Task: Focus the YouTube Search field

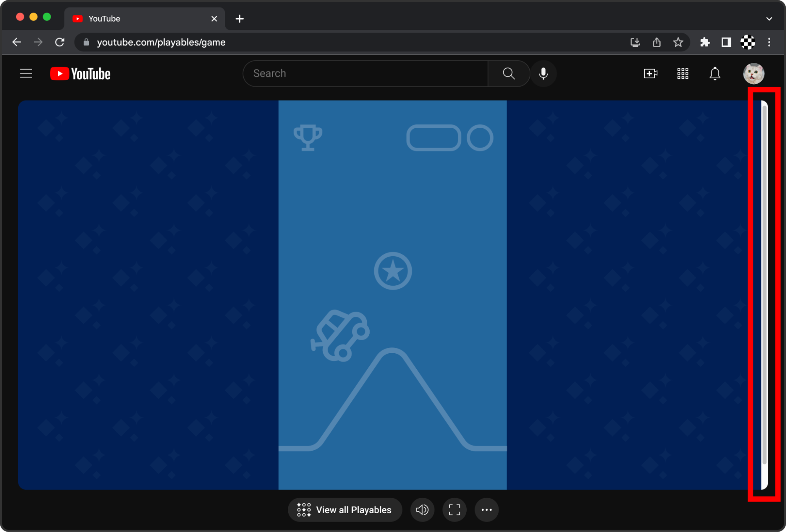Action: click(x=366, y=73)
